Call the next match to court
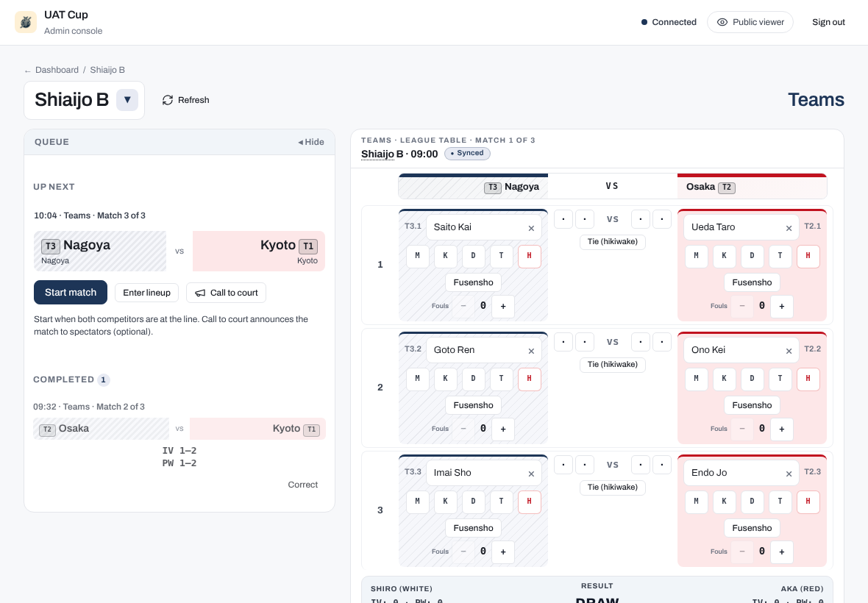This screenshot has width=868, height=603. pos(226,293)
